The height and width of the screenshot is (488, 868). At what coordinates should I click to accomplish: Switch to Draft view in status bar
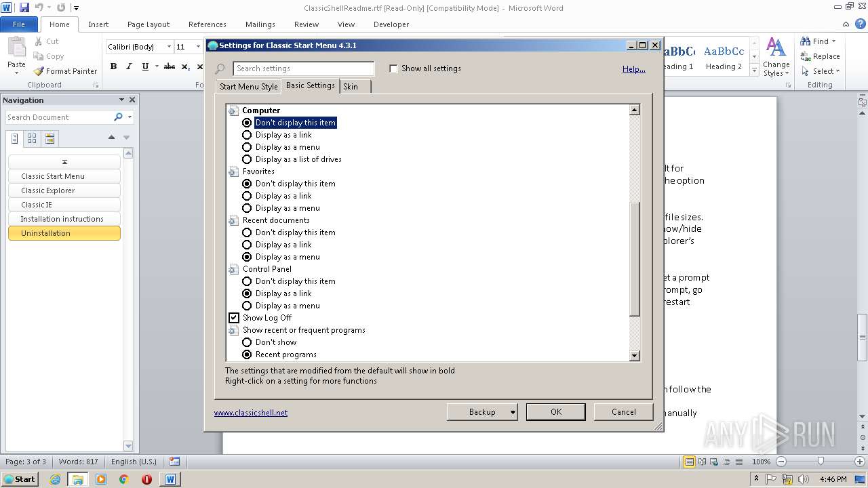738,462
